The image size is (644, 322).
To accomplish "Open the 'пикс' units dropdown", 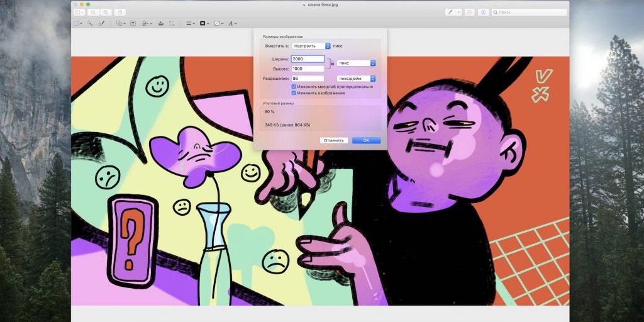I will (356, 63).
